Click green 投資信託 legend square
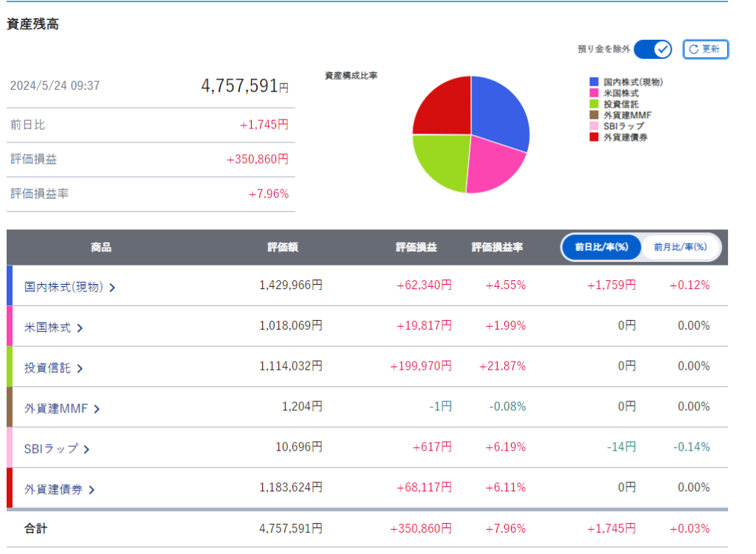 (x=594, y=104)
